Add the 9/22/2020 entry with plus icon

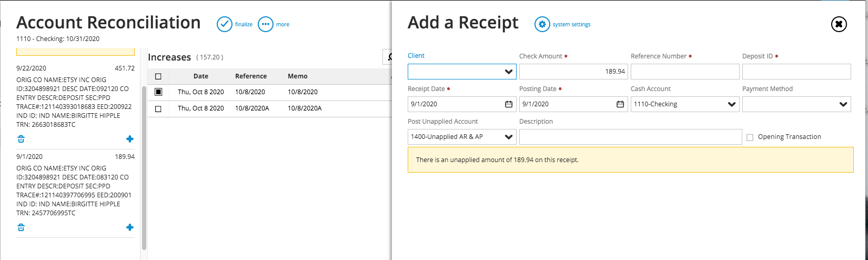tap(130, 139)
